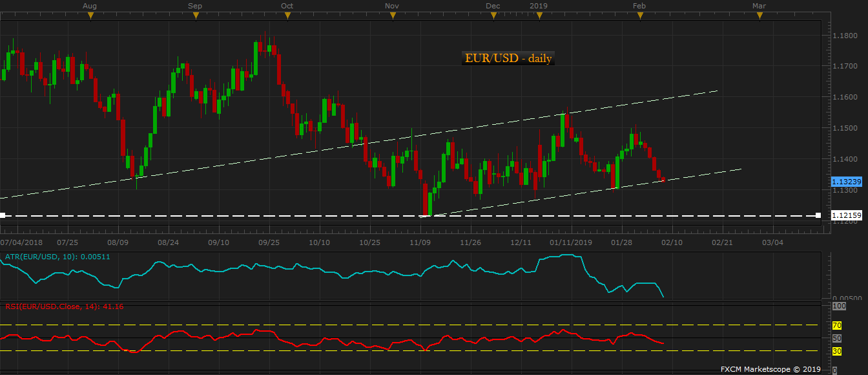Click the 1.12159 horizontal line price tag

(846, 215)
